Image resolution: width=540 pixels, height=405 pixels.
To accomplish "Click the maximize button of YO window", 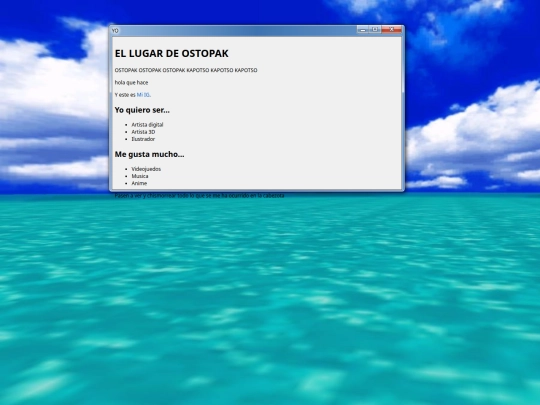I will click(x=375, y=30).
